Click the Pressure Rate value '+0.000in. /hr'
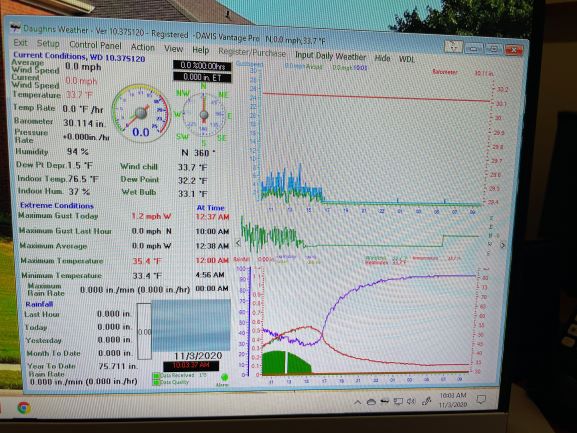Screen dimensions: 577x433 [x=86, y=137]
